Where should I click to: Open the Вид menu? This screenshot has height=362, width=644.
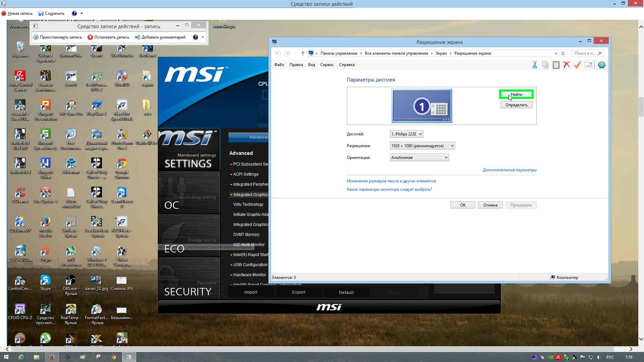311,65
